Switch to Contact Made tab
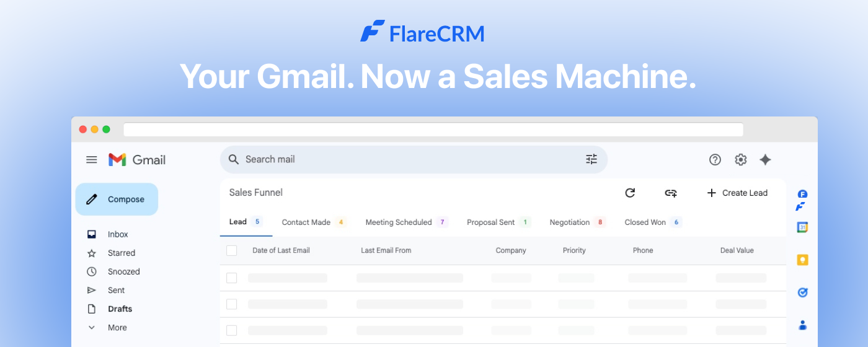This screenshot has width=868, height=347. (x=314, y=222)
